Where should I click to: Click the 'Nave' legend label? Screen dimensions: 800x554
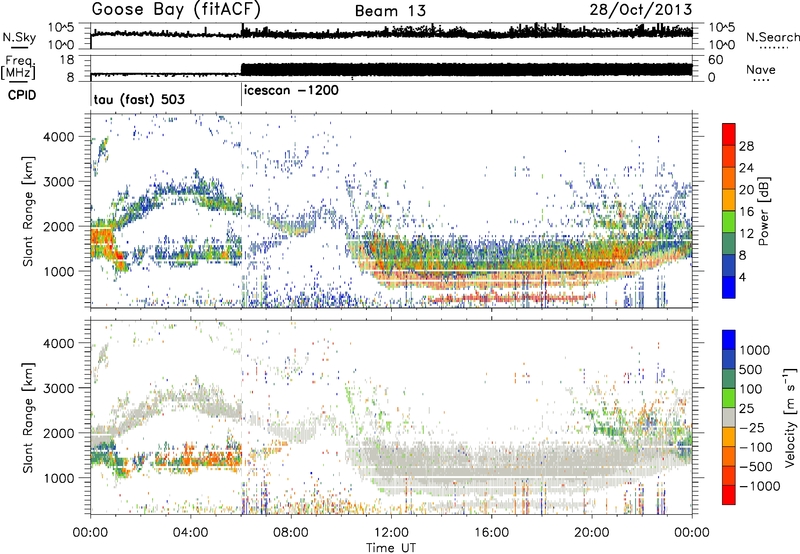pyautogui.click(x=761, y=70)
